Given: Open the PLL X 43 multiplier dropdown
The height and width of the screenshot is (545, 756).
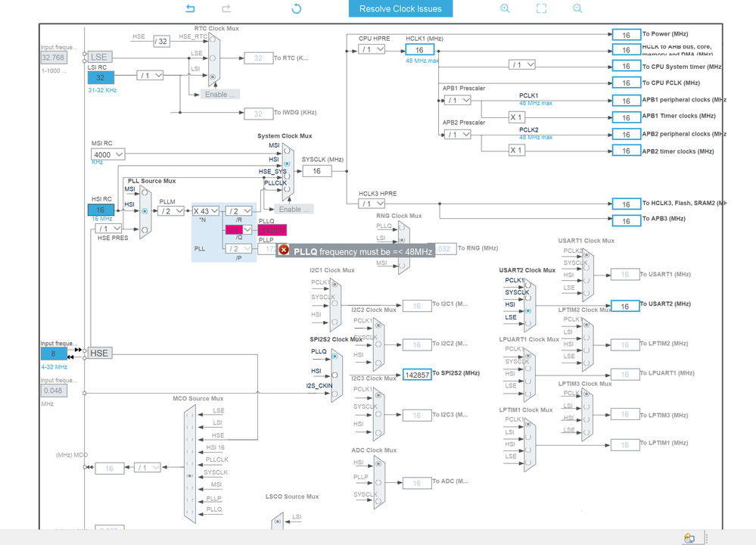Looking at the screenshot, I should pyautogui.click(x=205, y=211).
